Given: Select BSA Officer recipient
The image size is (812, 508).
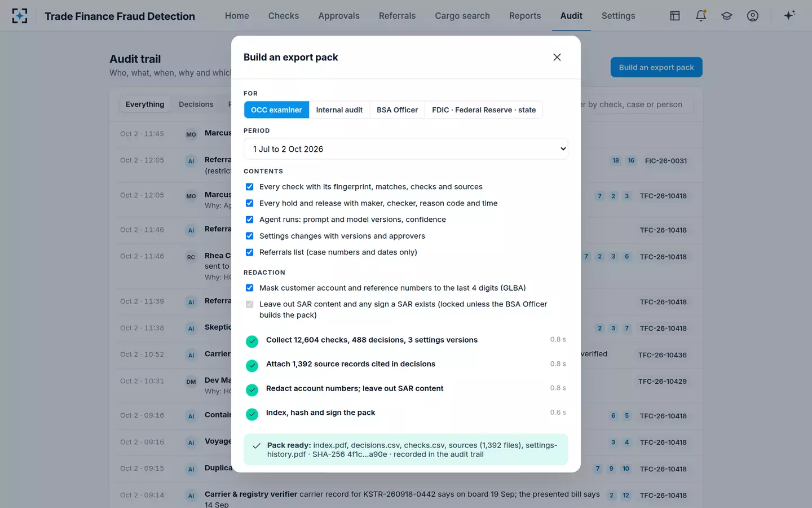Looking at the screenshot, I should [x=398, y=110].
